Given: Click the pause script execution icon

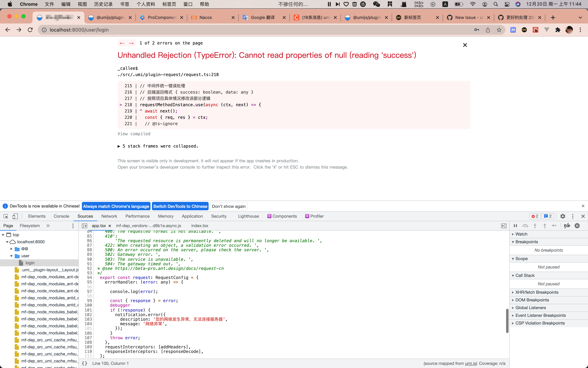Looking at the screenshot, I should pos(515,226).
